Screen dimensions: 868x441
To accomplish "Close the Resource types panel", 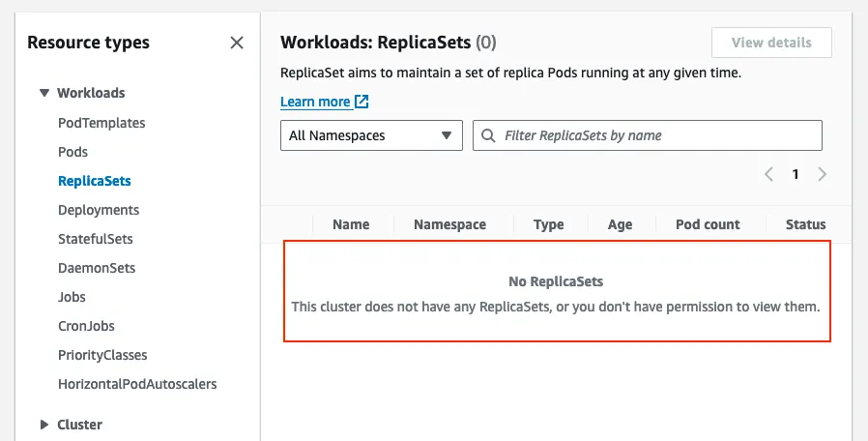I will pos(237,43).
